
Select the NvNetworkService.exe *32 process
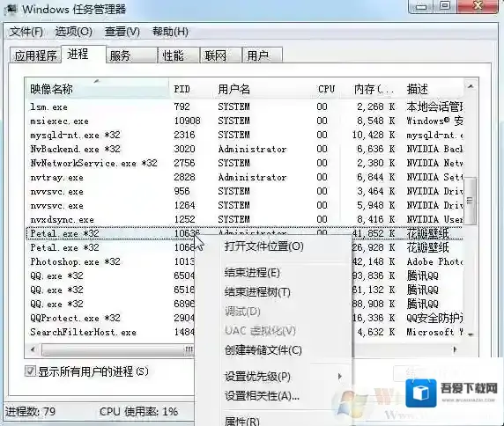[x=244, y=163]
